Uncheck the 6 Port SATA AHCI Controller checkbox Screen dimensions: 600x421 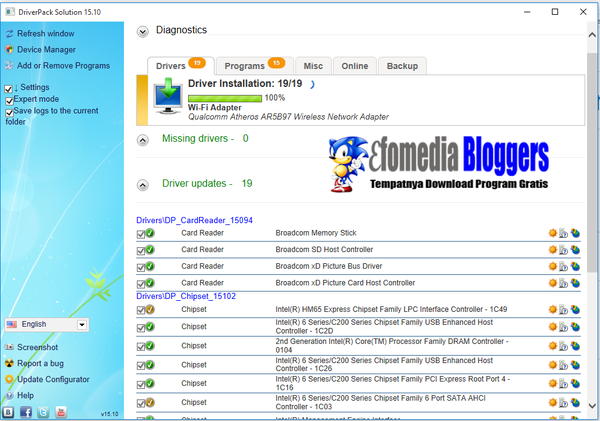click(x=140, y=403)
